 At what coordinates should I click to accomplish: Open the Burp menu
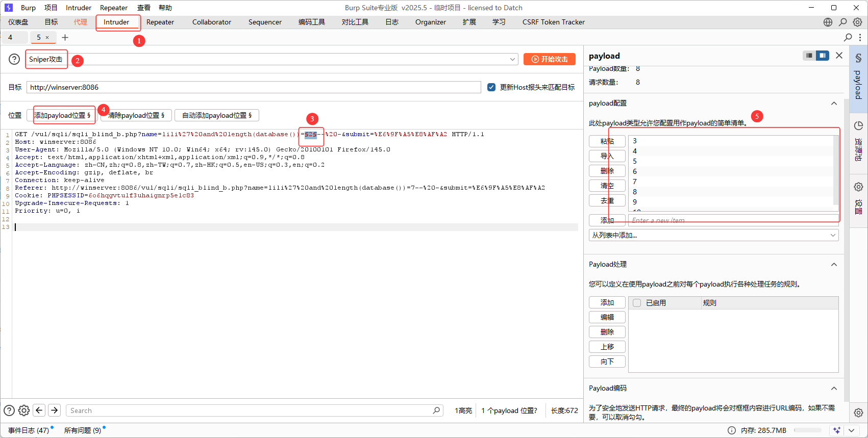[x=28, y=8]
